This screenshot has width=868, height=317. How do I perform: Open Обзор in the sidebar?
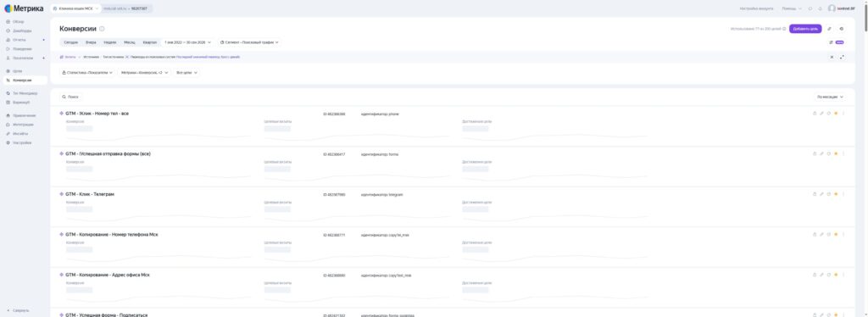pyautogui.click(x=19, y=21)
